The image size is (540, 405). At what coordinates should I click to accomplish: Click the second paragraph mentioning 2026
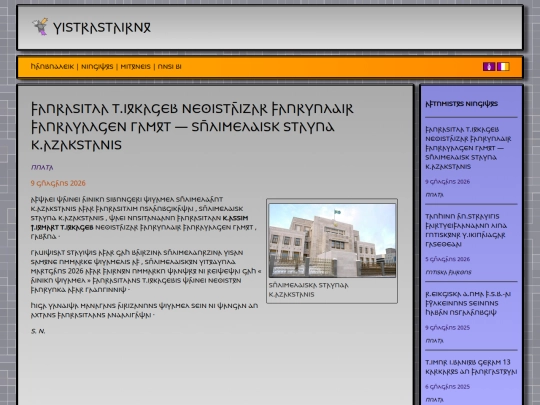[146, 271]
